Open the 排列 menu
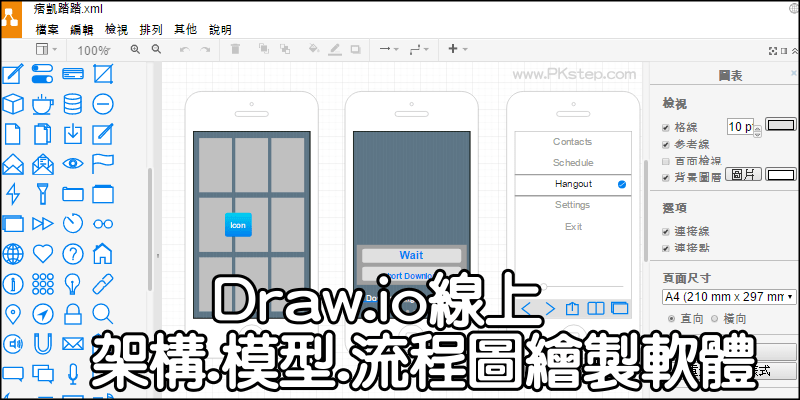 (x=151, y=30)
